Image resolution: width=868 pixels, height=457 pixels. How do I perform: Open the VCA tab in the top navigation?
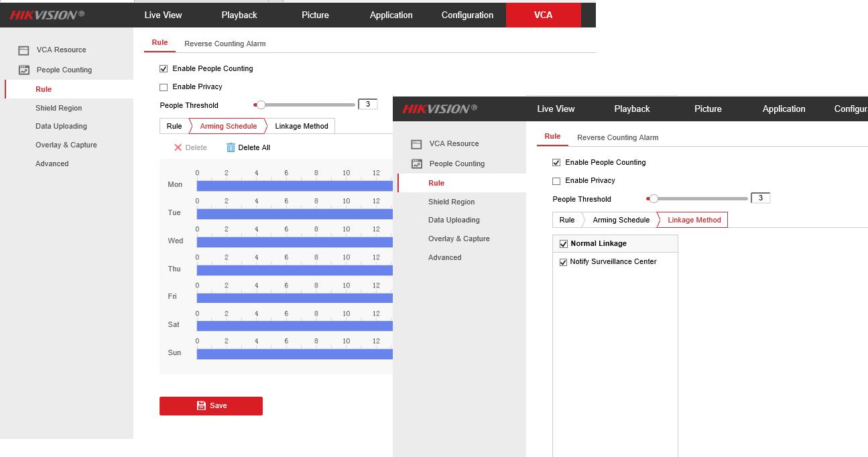click(x=543, y=15)
